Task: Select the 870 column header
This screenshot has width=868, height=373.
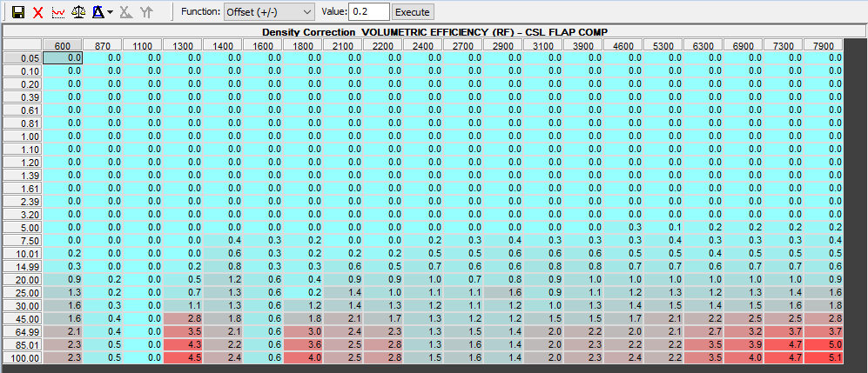Action: (103, 45)
